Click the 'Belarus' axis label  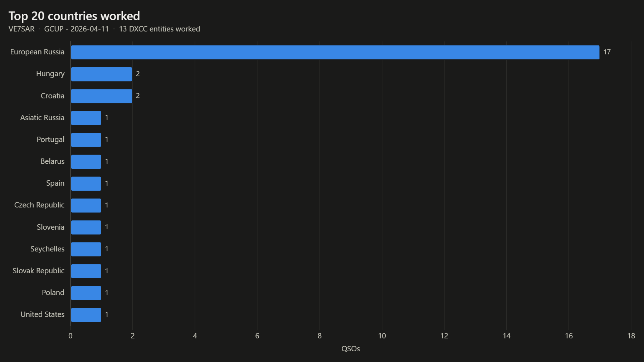click(x=53, y=161)
